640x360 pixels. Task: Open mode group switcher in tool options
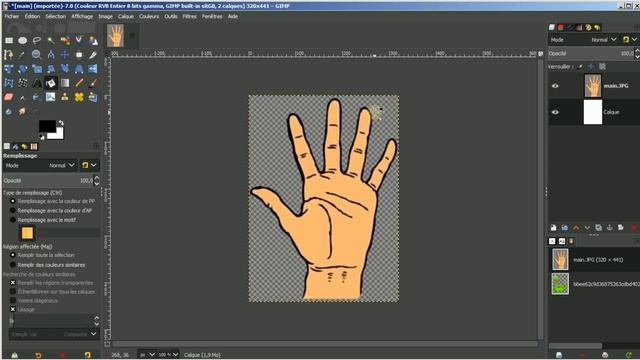[89, 165]
